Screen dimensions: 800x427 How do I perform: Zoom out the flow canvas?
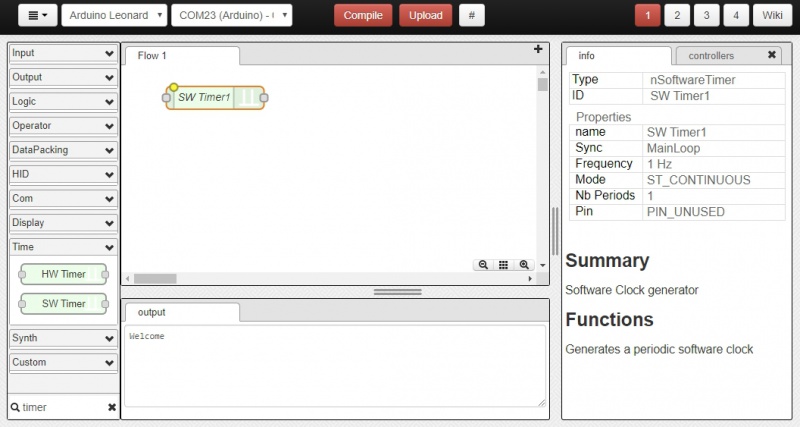tap(483, 265)
